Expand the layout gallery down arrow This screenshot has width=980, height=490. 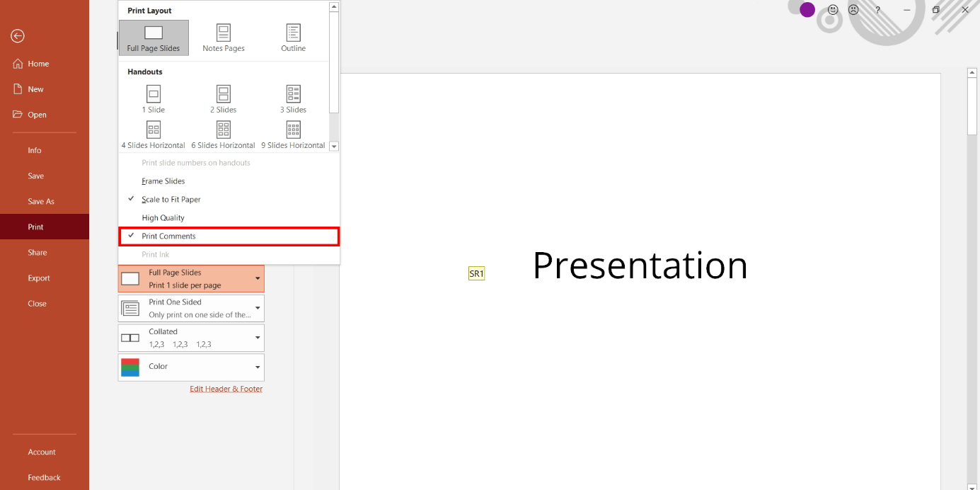click(x=334, y=146)
